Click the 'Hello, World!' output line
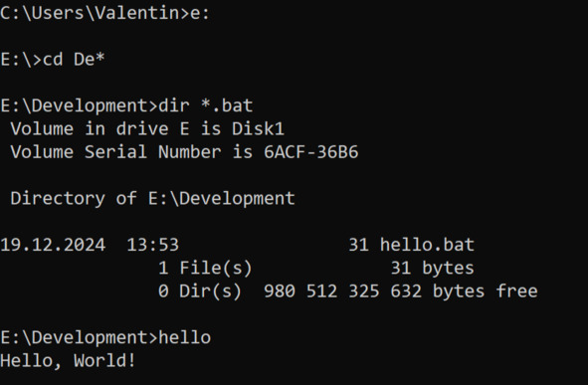The image size is (588, 385). click(68, 361)
